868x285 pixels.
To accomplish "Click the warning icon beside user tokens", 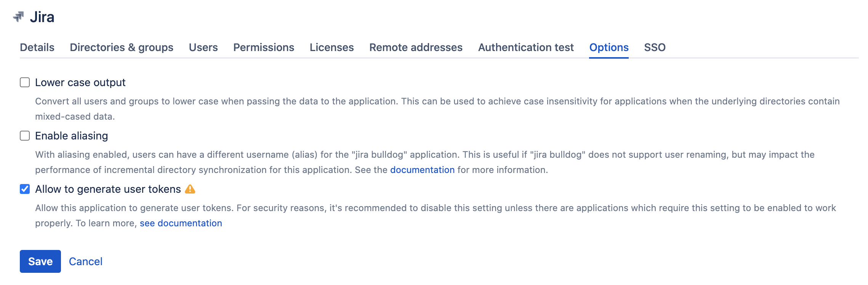I will pos(190,189).
